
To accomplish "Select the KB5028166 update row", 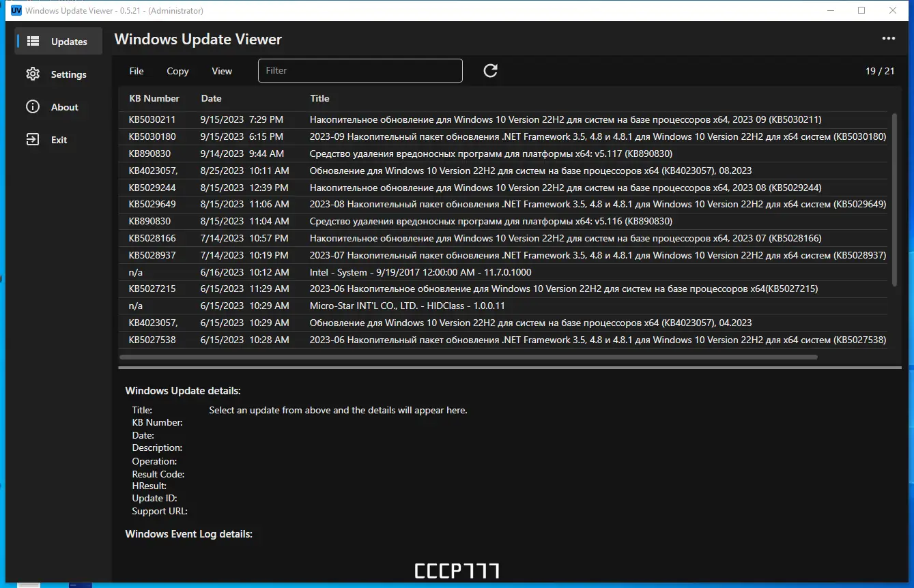I will tap(504, 238).
